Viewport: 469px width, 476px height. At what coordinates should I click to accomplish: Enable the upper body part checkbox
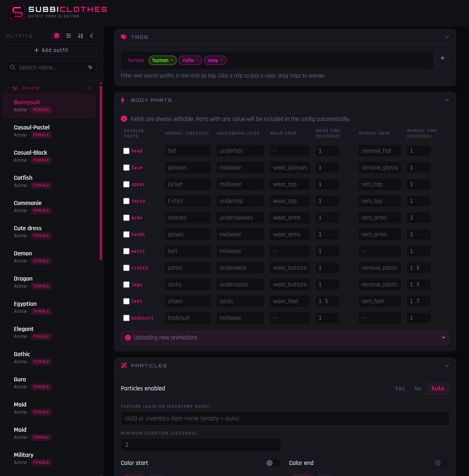pos(126,184)
